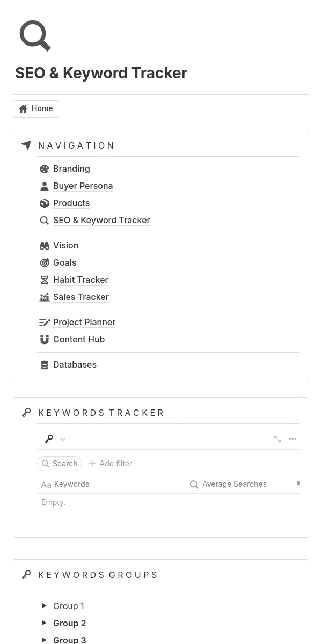Expand Group 1
322x644 pixels.
[x=45, y=605]
